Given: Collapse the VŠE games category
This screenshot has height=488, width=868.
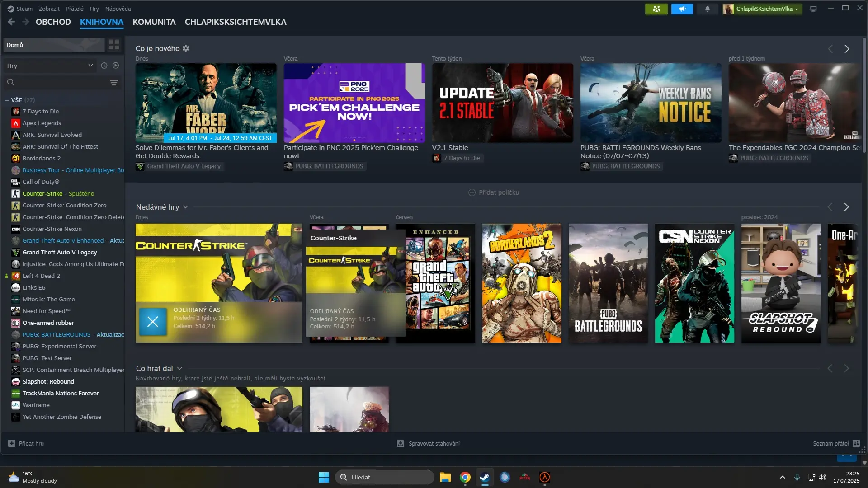Looking at the screenshot, I should pyautogui.click(x=7, y=100).
